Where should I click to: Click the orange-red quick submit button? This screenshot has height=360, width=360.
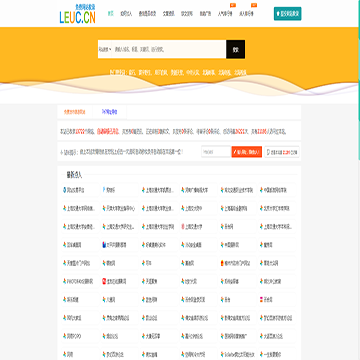click(x=247, y=152)
